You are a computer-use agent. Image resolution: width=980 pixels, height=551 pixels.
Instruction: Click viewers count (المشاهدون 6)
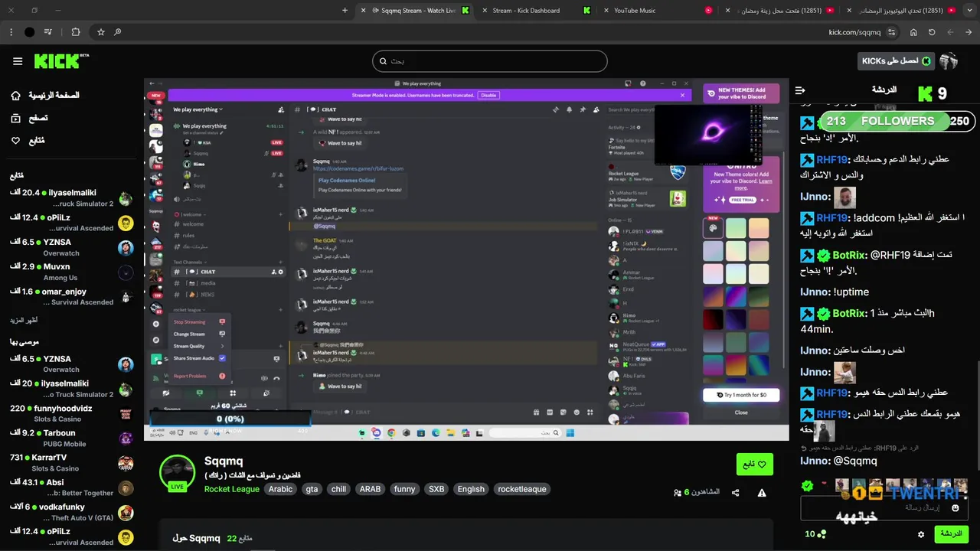pos(697,492)
